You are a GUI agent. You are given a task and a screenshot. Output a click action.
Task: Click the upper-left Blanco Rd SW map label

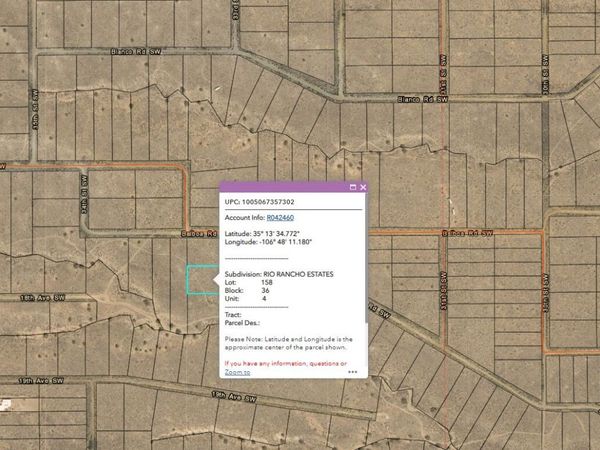136,51
